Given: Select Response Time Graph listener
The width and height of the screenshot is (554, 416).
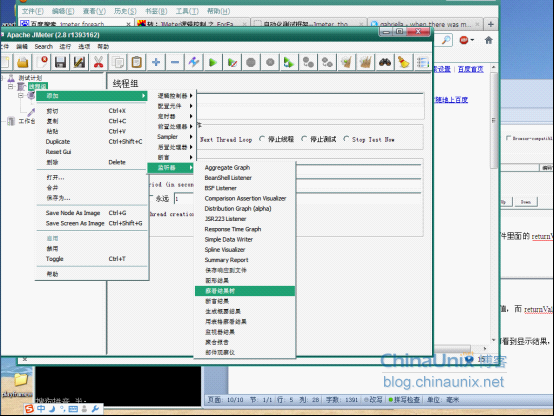Looking at the screenshot, I should click(x=245, y=229).
